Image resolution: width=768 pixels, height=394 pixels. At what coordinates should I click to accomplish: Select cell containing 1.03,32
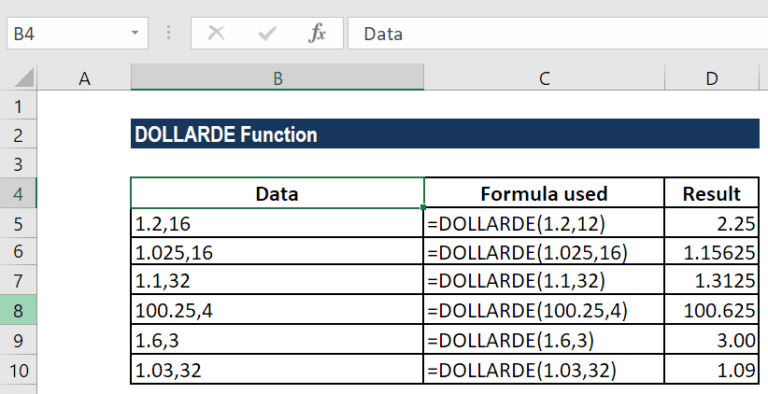277,369
